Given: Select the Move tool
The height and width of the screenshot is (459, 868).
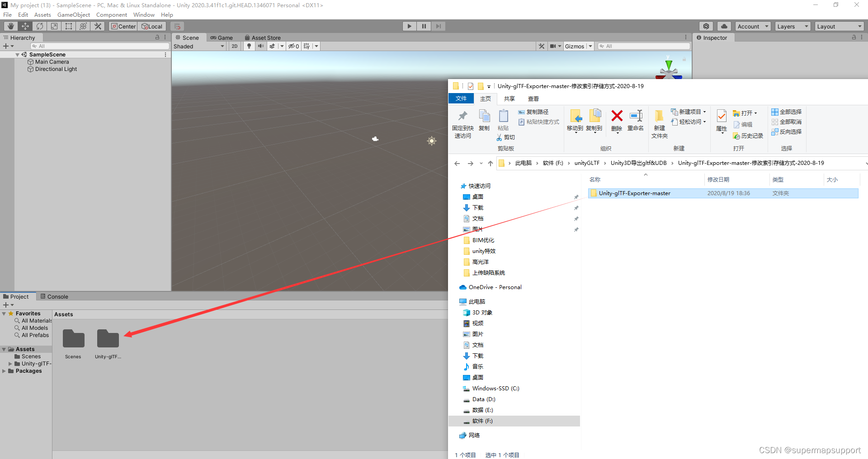Looking at the screenshot, I should tap(25, 26).
